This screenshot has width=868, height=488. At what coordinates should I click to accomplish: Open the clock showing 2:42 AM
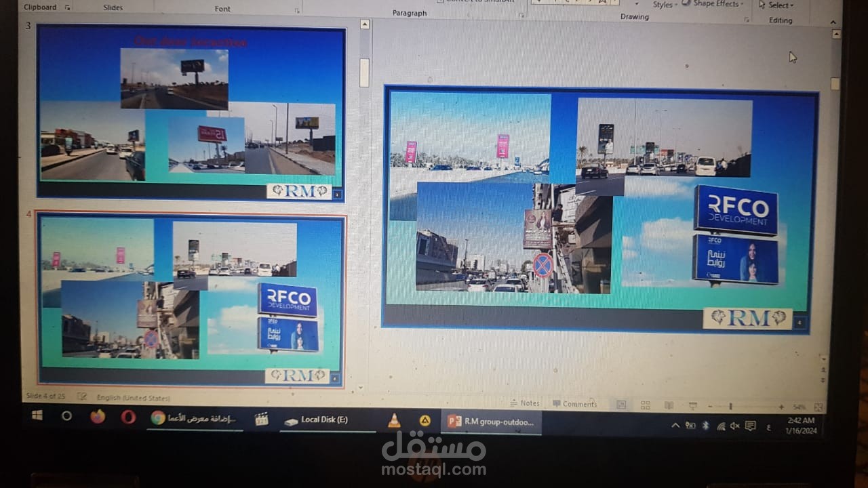(x=801, y=426)
